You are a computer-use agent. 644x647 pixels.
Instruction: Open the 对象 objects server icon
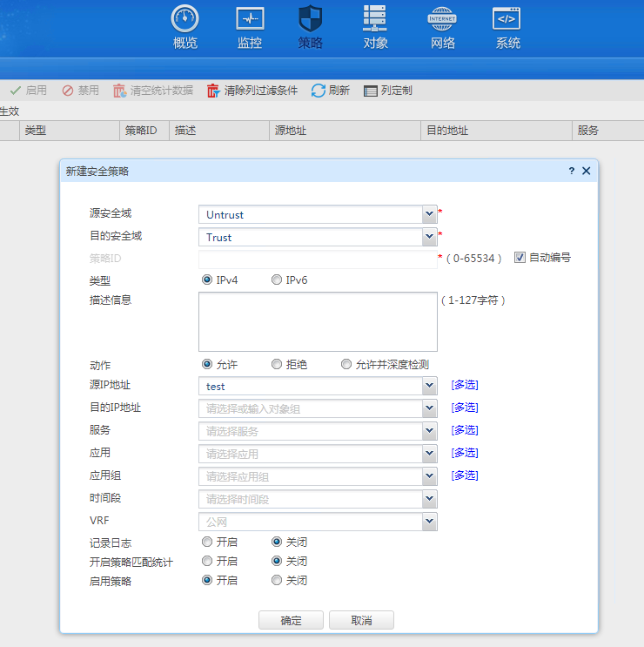(x=375, y=18)
